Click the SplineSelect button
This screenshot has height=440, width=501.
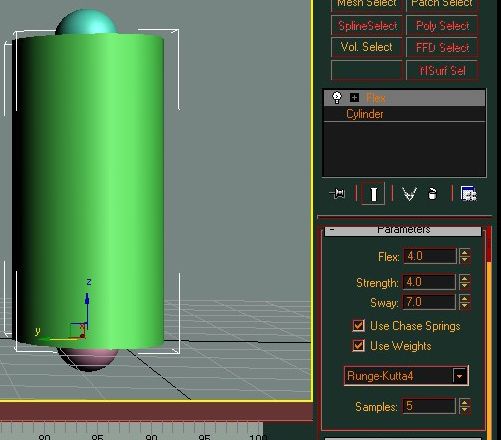click(x=367, y=26)
